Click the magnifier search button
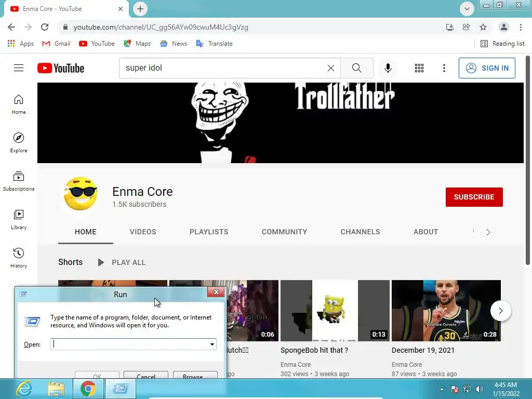The width and height of the screenshot is (532, 399). point(356,68)
